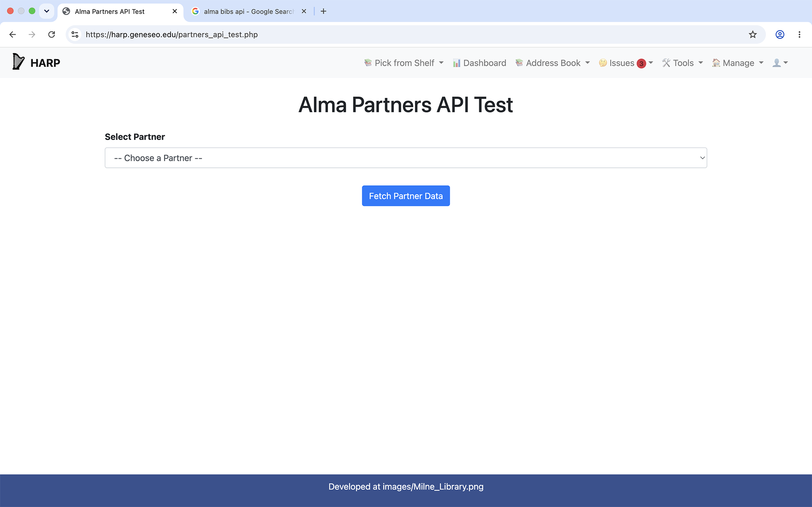Switch to the alma bibs api Google Search tab

tap(248, 11)
